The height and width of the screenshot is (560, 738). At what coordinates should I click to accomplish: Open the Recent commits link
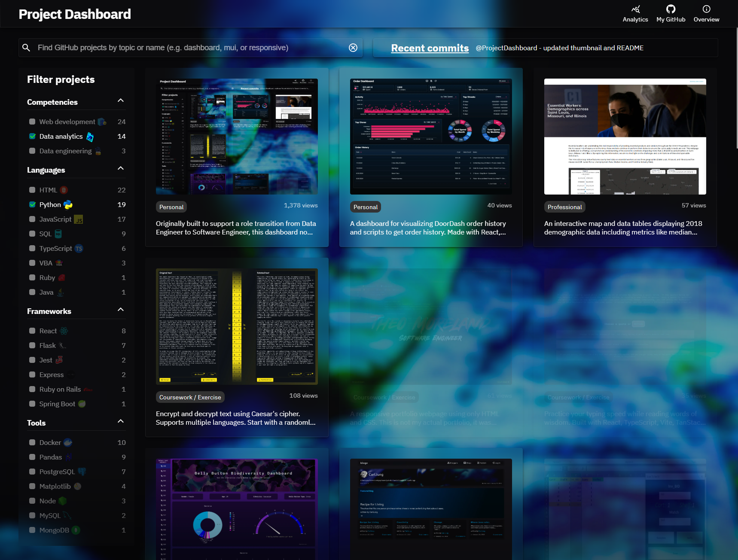click(x=430, y=48)
